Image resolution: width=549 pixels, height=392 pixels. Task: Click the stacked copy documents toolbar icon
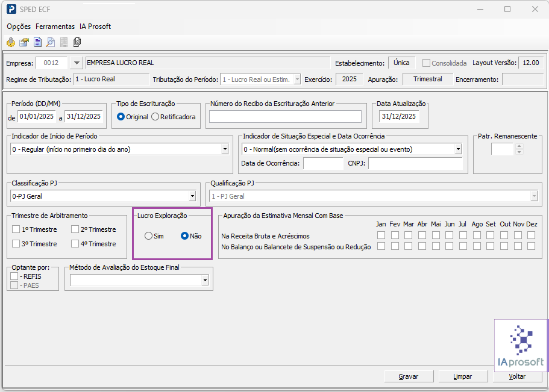[x=77, y=42]
